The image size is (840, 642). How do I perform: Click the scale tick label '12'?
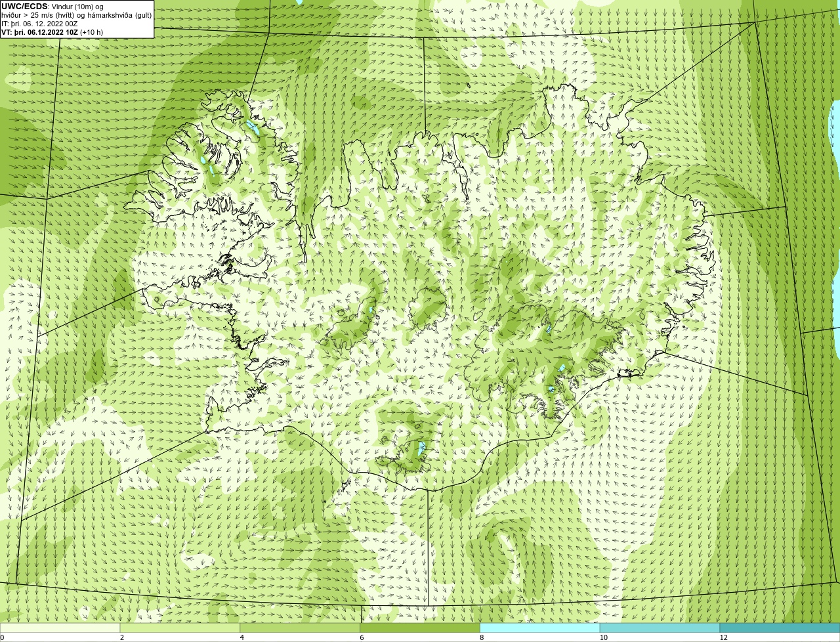coord(723,637)
